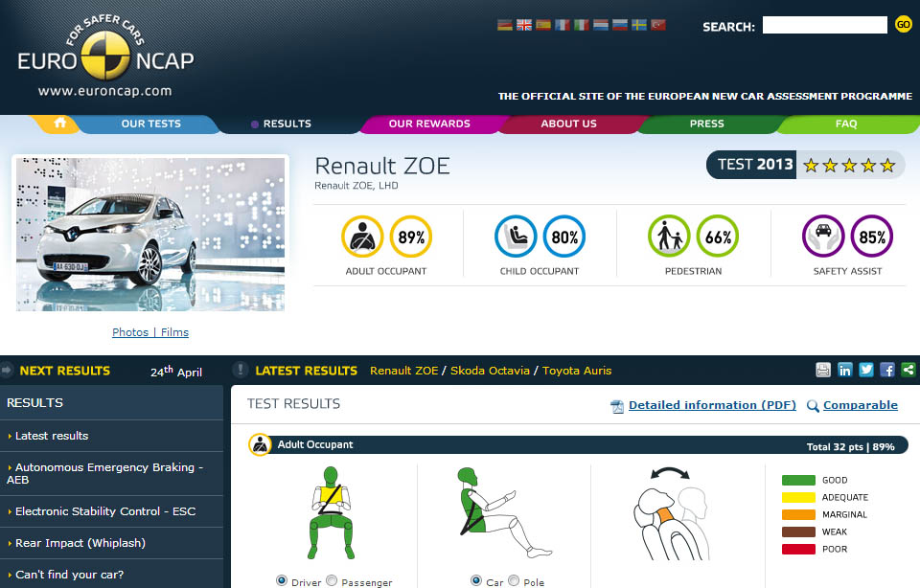Share on Facebook icon
Image resolution: width=920 pixels, height=588 pixels.
pos(887,370)
